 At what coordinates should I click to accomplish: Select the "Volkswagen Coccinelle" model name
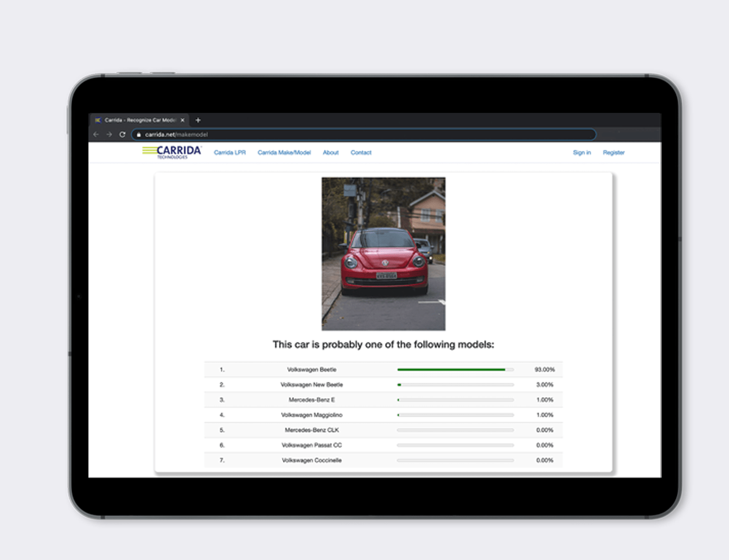click(312, 461)
